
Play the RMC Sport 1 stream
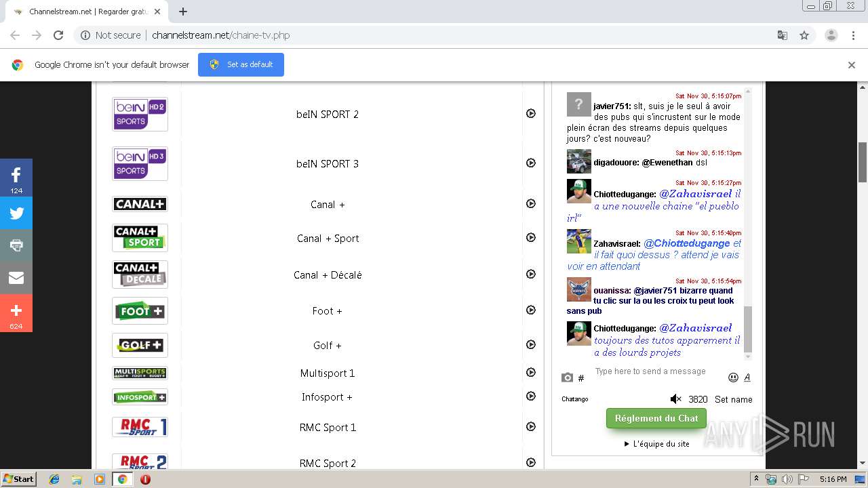pyautogui.click(x=531, y=427)
